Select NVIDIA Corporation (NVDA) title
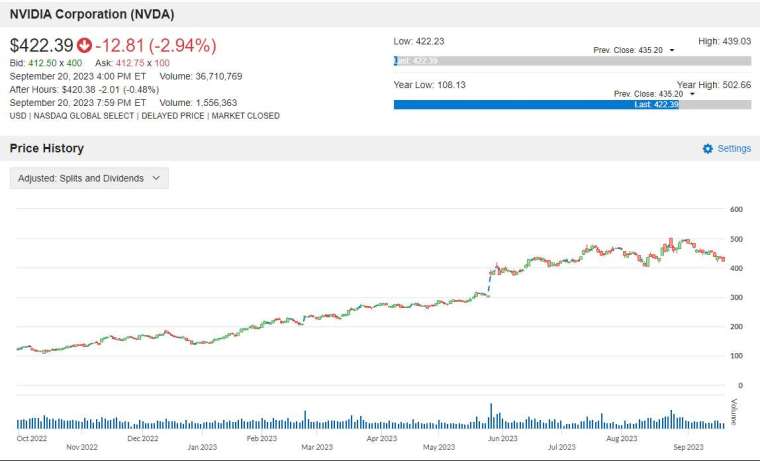This screenshot has height=461, width=760. click(x=92, y=14)
